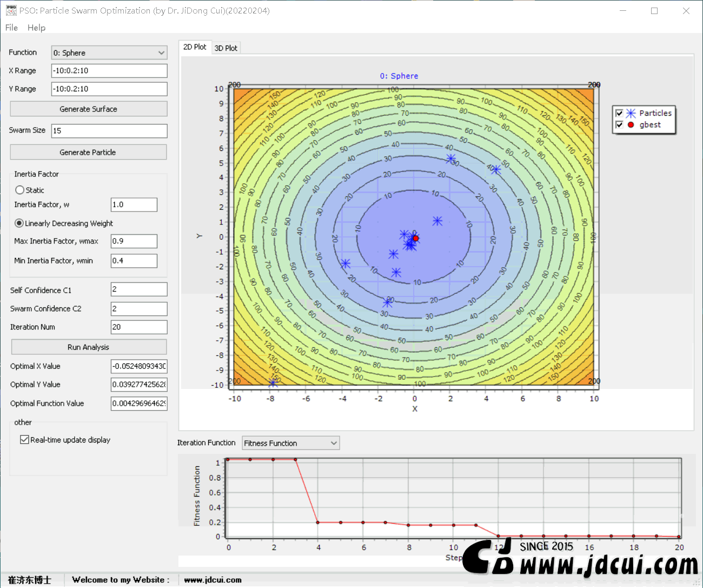Open the Function dropdown showing 0: Sphere
This screenshot has height=588, width=703.
pos(109,52)
